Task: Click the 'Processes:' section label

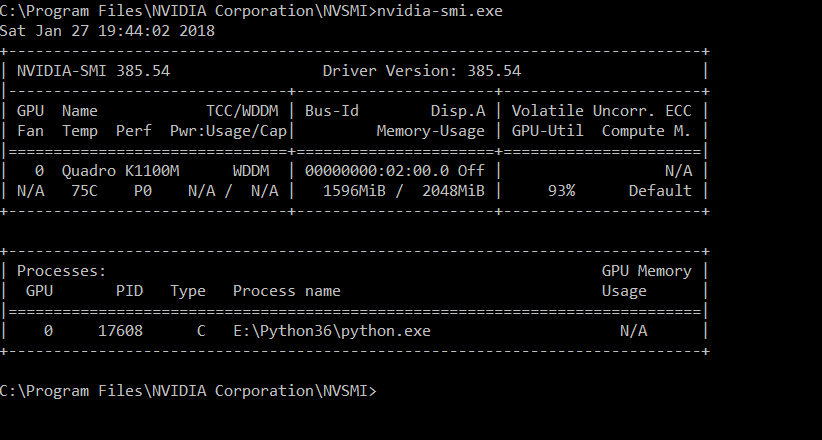Action: (x=62, y=271)
